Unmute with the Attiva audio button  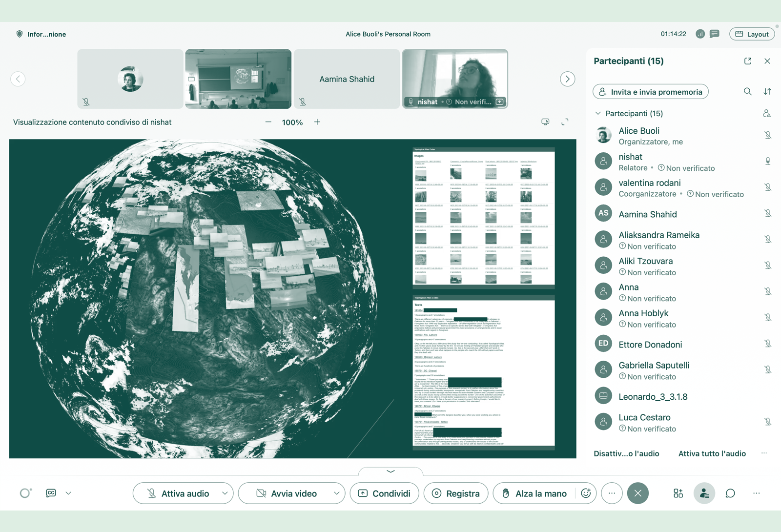(x=178, y=493)
